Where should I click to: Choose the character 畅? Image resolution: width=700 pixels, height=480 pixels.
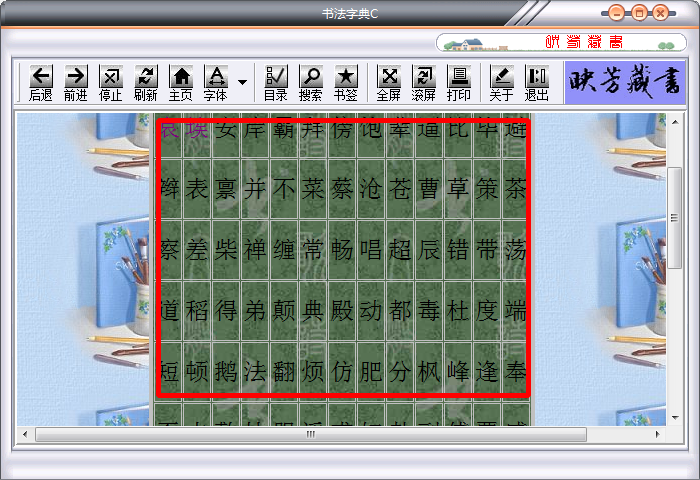coord(342,250)
